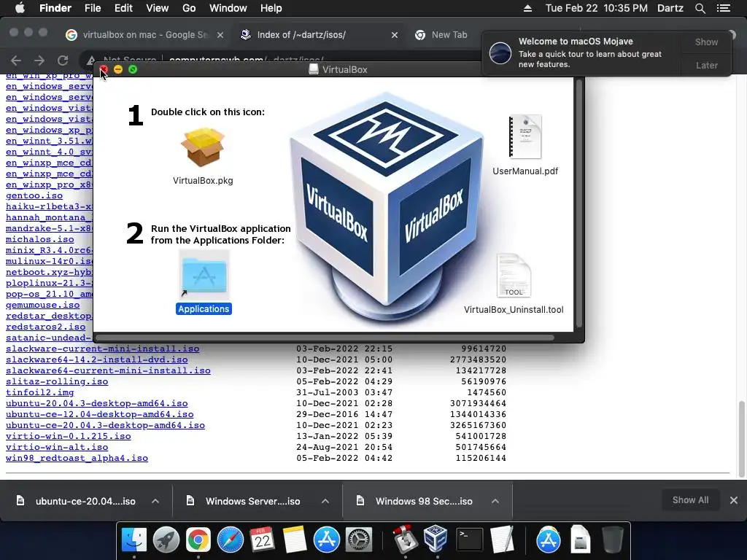Open Finder from the dock
The width and height of the screenshot is (747, 560).
coord(134,540)
